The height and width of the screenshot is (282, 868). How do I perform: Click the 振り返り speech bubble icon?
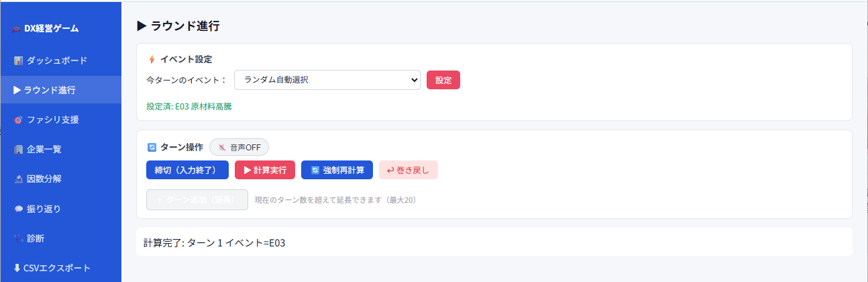pyautogui.click(x=18, y=209)
